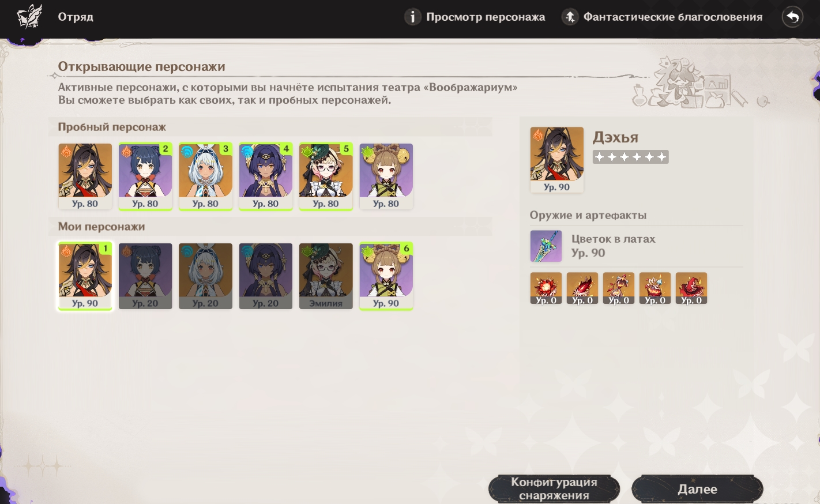Image resolution: width=820 pixels, height=504 pixels.
Task: Open Конфигурация снаряжения
Action: tap(554, 489)
